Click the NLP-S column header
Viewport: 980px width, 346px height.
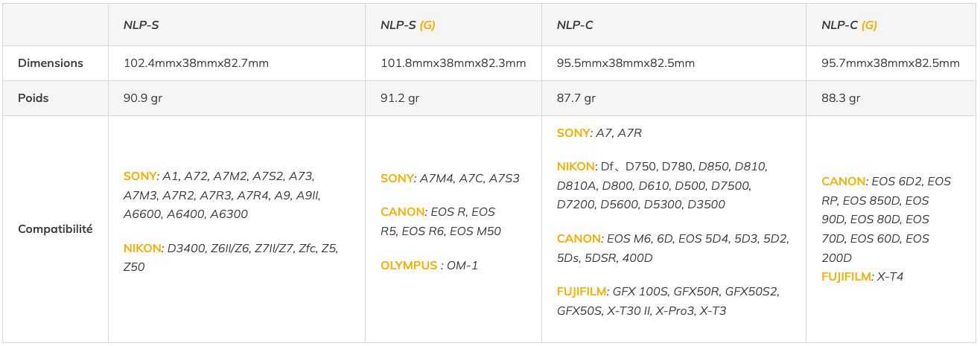pos(141,25)
